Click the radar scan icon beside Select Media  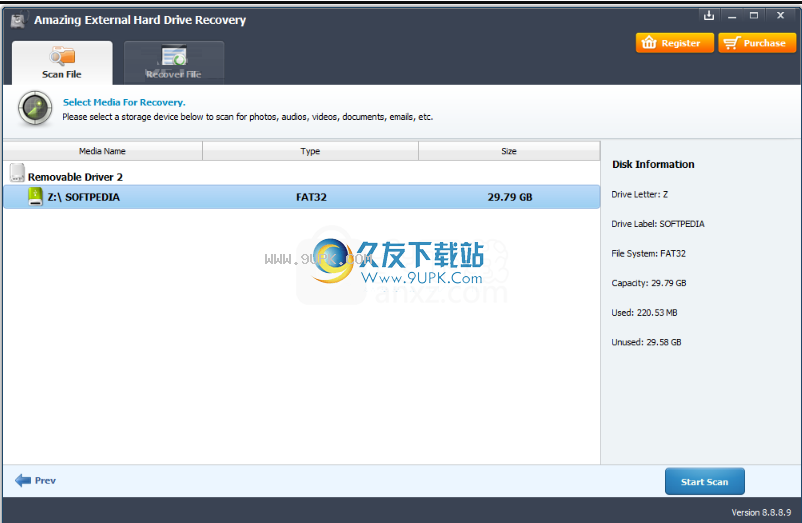[35, 108]
